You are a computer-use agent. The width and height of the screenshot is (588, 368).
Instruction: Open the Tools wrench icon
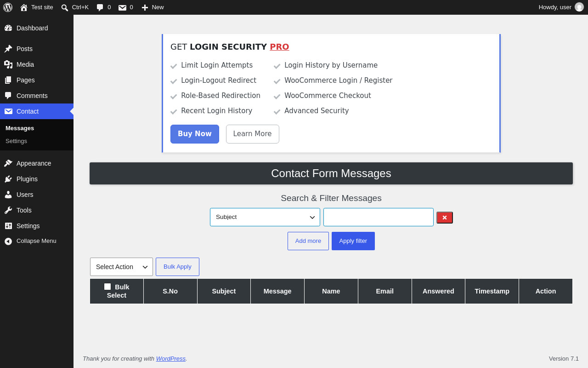8,210
